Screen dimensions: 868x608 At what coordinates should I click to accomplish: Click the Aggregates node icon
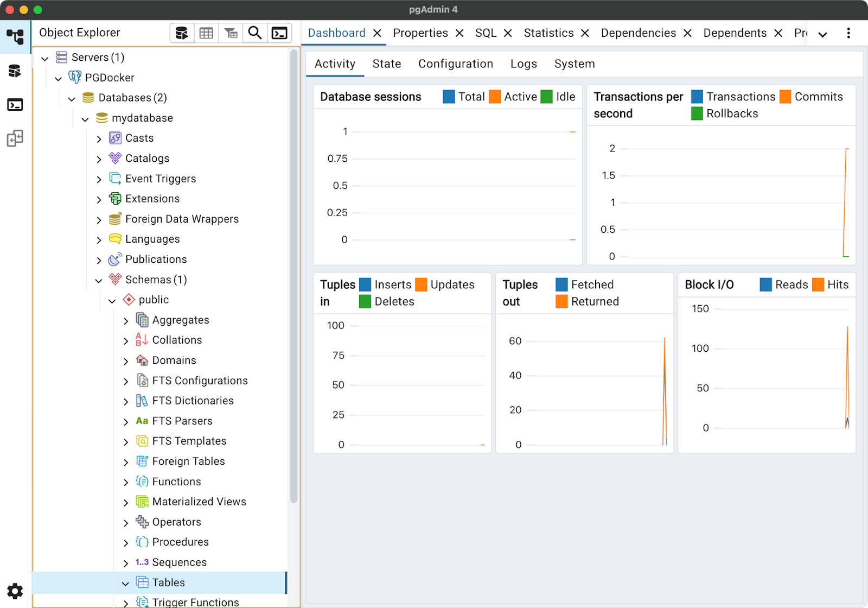pos(142,320)
